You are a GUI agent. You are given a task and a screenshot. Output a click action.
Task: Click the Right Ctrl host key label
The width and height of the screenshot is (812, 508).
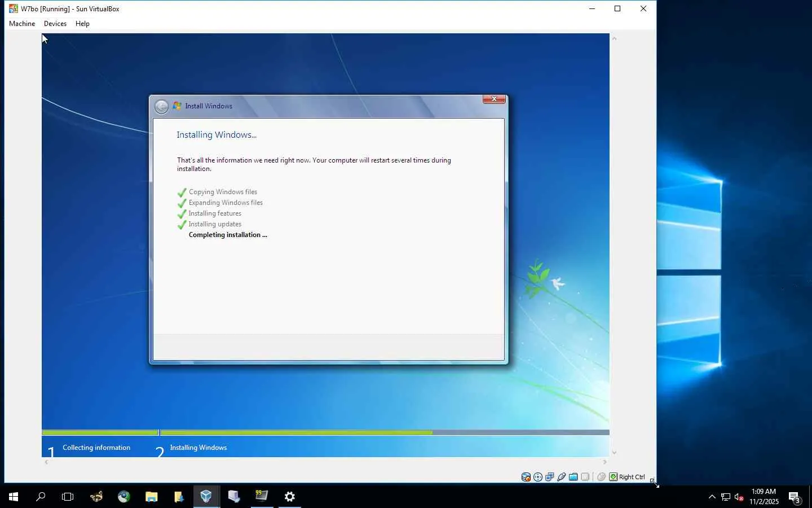pos(632,477)
